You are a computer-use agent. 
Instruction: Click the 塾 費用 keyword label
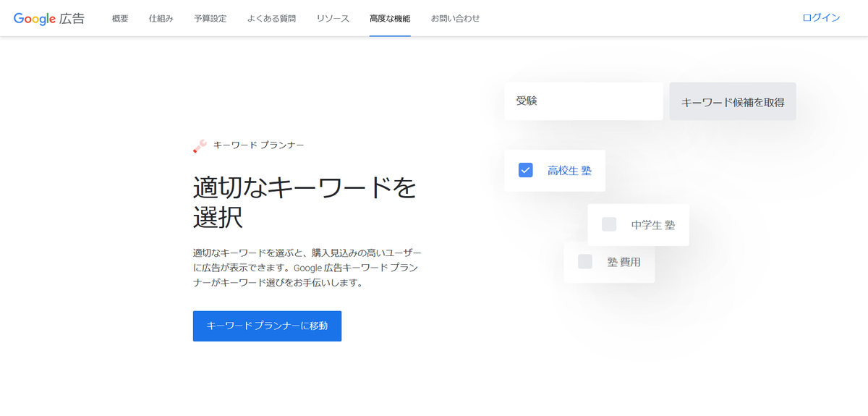(x=624, y=262)
